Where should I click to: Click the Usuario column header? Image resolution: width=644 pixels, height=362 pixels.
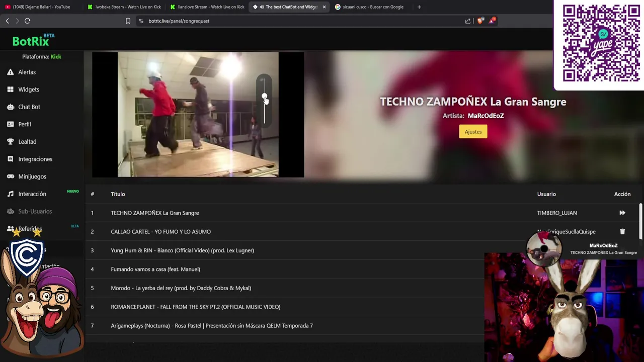coord(546,194)
